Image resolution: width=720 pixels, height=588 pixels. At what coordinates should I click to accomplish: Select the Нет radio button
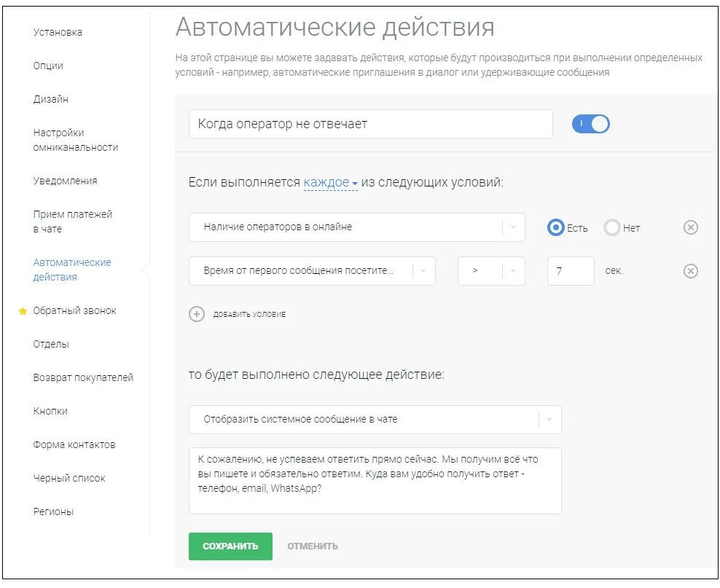611,227
